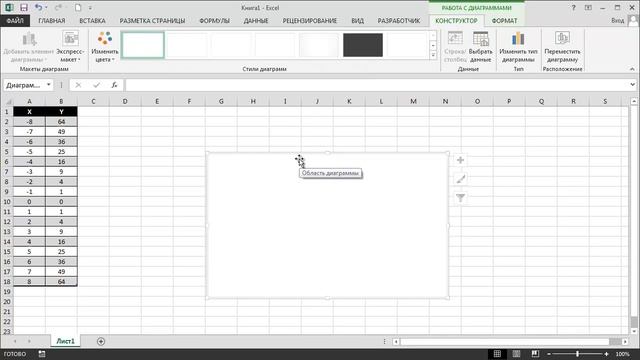Open the ВИД tab
The width and height of the screenshot is (640, 360).
[358, 21]
